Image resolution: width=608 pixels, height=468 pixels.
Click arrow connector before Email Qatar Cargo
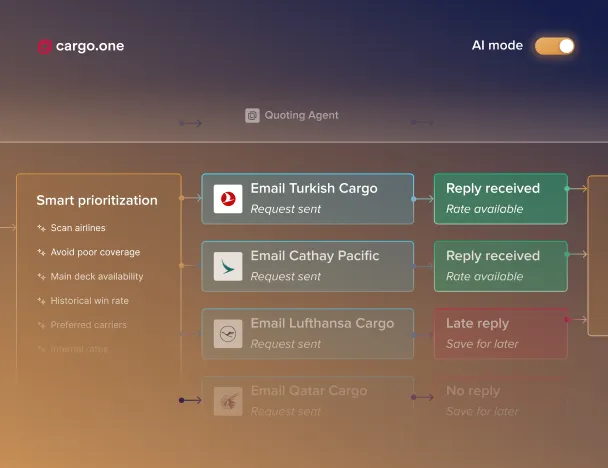[x=190, y=400]
